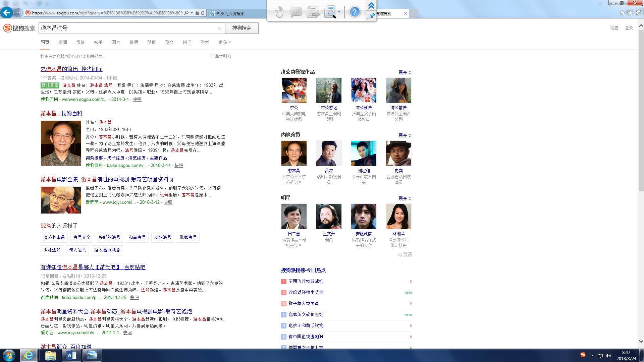
Task: Expand 内地演员 section with 展开
Action: (x=405, y=135)
